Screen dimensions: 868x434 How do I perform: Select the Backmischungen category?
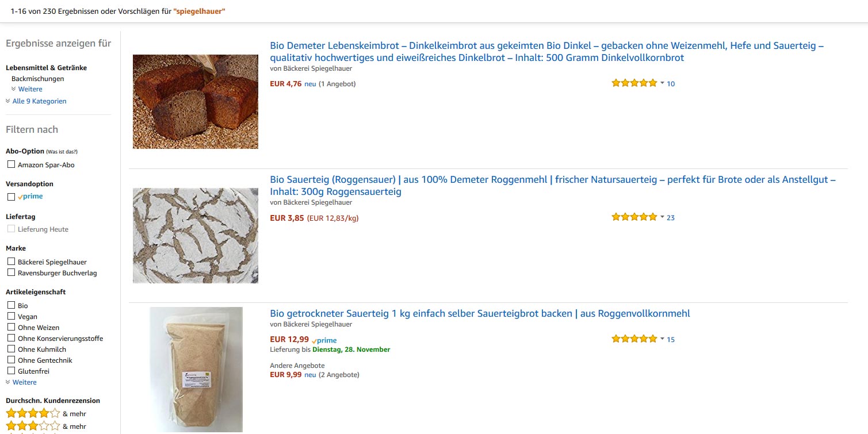pyautogui.click(x=38, y=79)
